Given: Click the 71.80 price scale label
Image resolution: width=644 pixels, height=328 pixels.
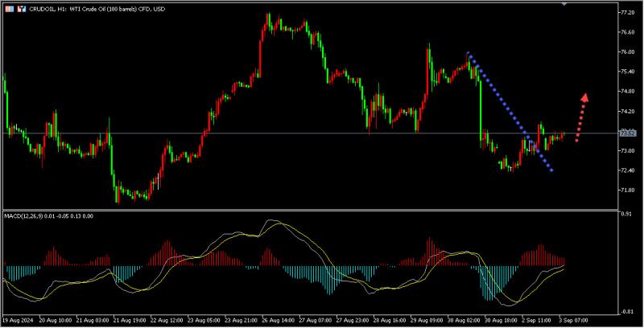Looking at the screenshot, I should 627,191.
